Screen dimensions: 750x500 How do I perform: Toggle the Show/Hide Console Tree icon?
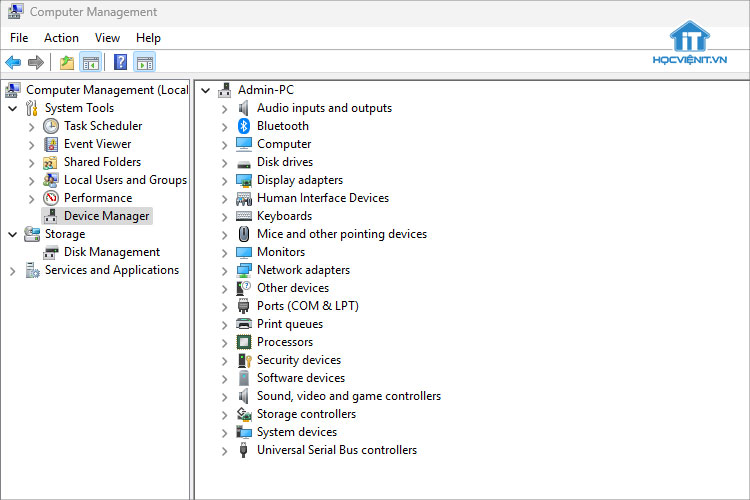[x=90, y=62]
